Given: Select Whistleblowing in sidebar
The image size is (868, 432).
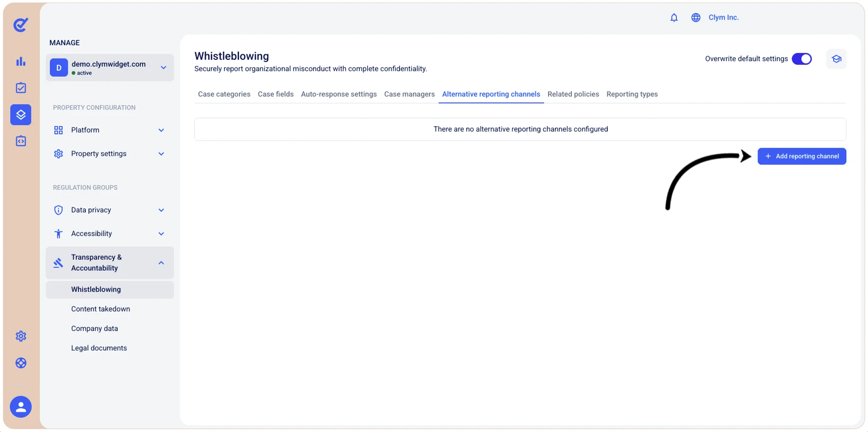Looking at the screenshot, I should click(x=110, y=290).
